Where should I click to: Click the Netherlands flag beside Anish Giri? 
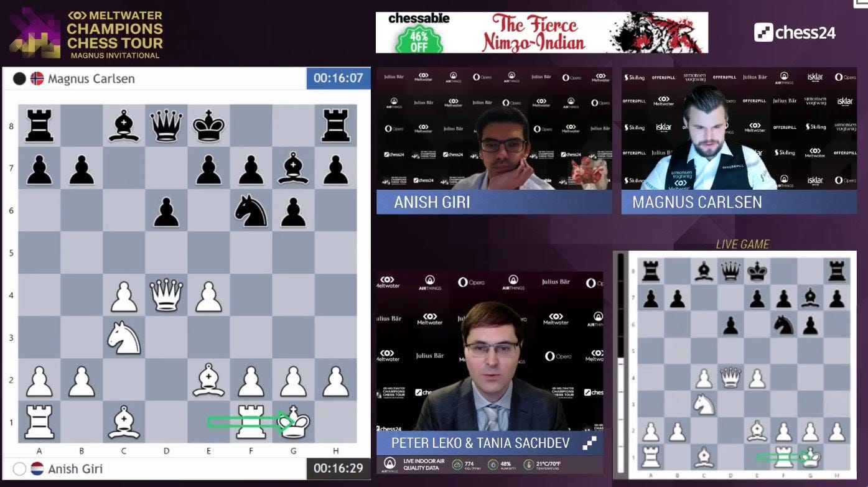[x=37, y=468]
